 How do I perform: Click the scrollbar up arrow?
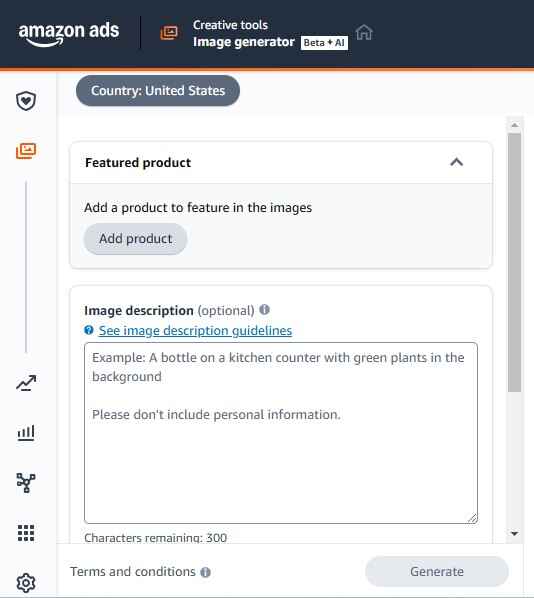pos(515,125)
